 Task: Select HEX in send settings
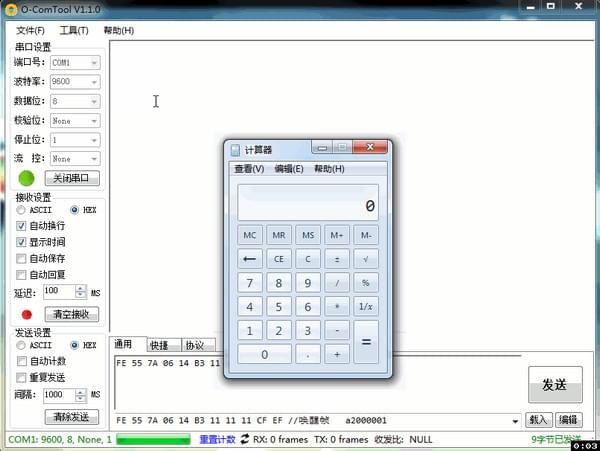pos(75,345)
